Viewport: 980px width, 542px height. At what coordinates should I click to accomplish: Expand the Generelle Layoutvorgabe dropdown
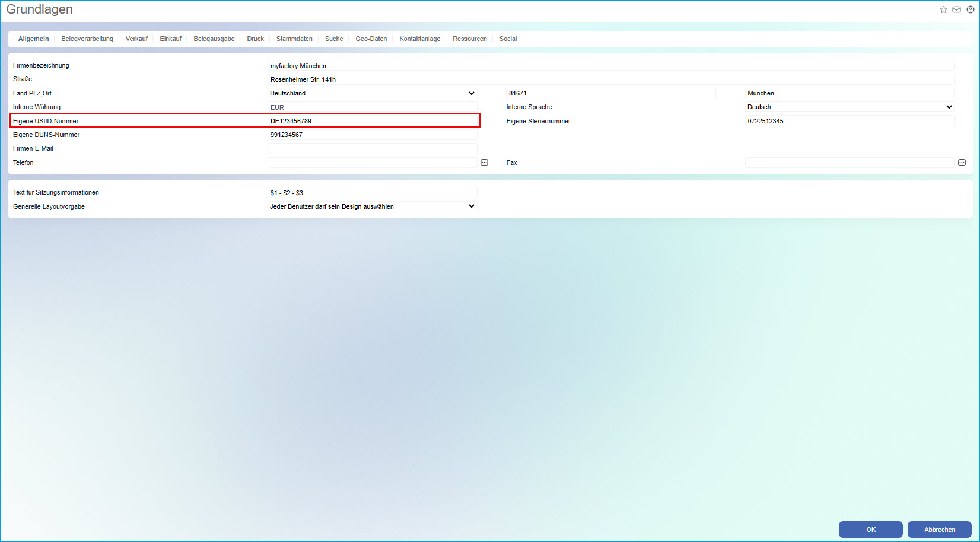(373, 206)
